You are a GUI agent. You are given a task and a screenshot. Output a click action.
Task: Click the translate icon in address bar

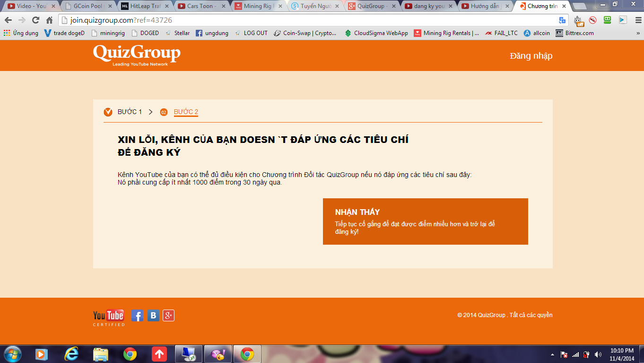[562, 20]
